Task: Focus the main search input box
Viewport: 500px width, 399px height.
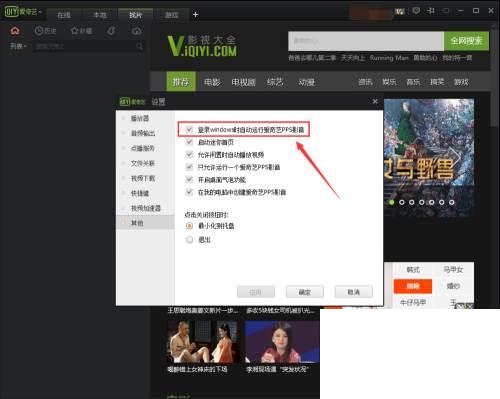Action: click(x=366, y=41)
